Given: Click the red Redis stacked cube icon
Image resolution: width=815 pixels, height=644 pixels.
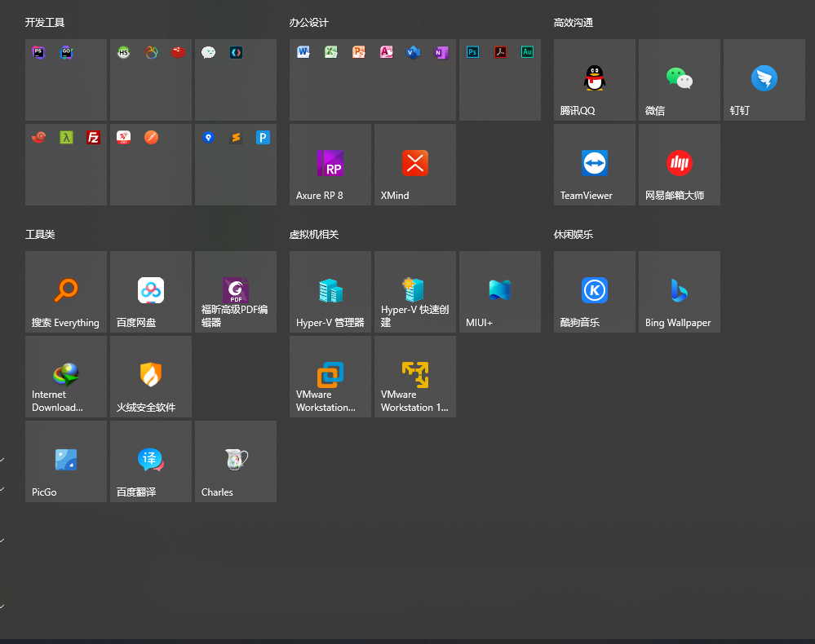Looking at the screenshot, I should click(179, 52).
